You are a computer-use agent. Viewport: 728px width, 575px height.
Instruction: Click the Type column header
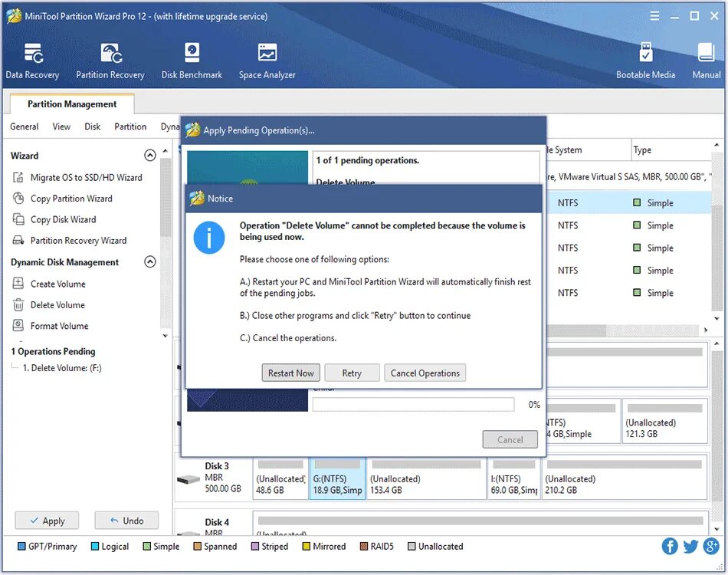point(671,149)
